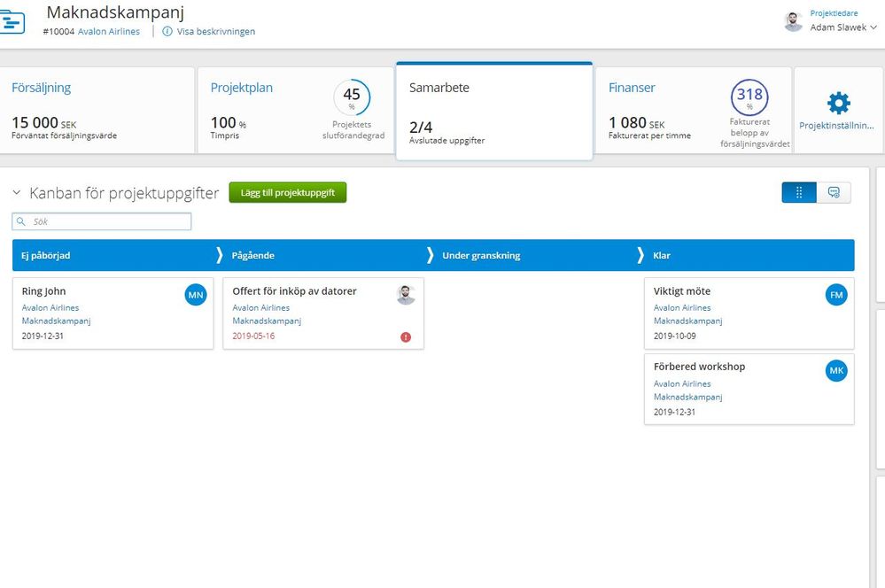The height and width of the screenshot is (588, 885).
Task: Open the Projektinställningar gear icon
Action: 838,104
